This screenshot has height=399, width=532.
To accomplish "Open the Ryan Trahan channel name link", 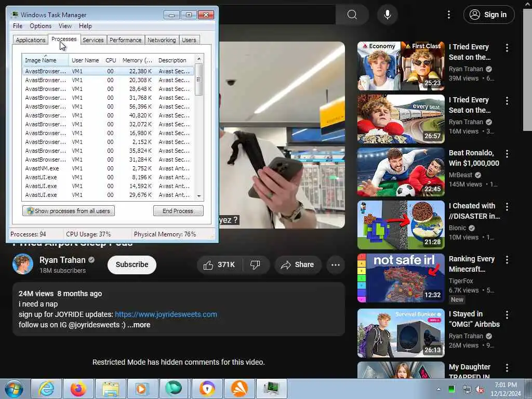I will 62,260.
